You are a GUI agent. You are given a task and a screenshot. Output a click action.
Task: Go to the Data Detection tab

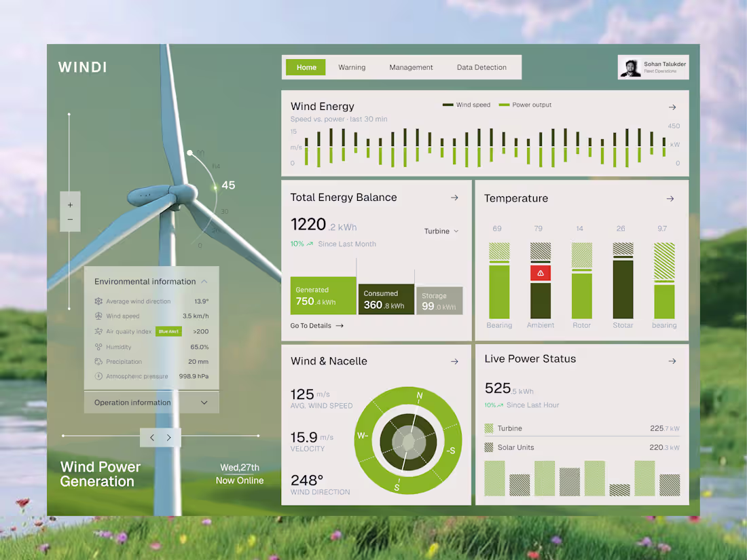click(481, 67)
